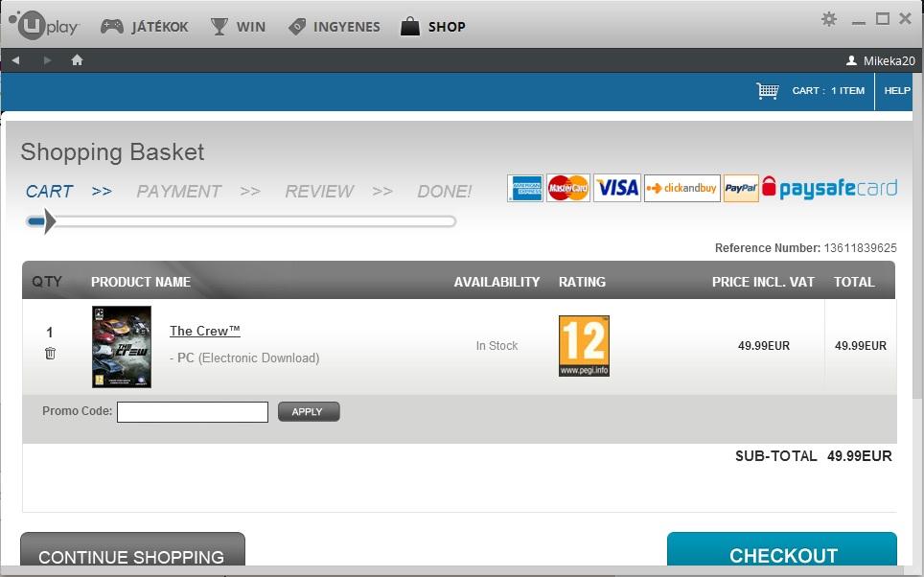Click the Shopping Basket heading
Image resolution: width=924 pixels, height=577 pixels.
click(x=112, y=152)
